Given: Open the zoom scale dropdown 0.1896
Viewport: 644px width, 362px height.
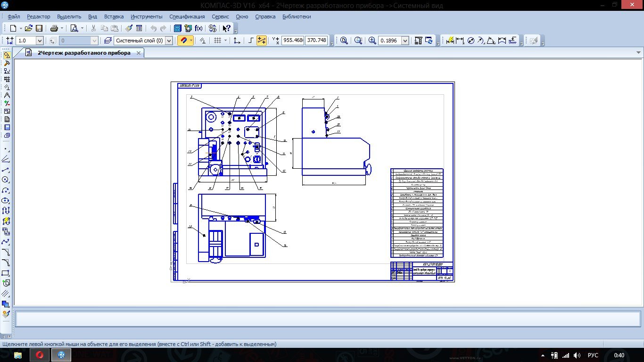Looking at the screenshot, I should [405, 41].
